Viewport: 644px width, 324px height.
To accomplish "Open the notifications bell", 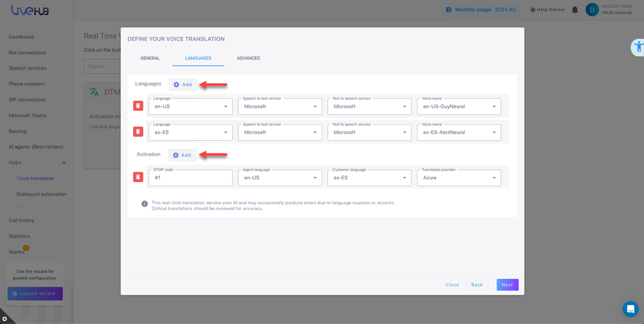I will pyautogui.click(x=575, y=10).
